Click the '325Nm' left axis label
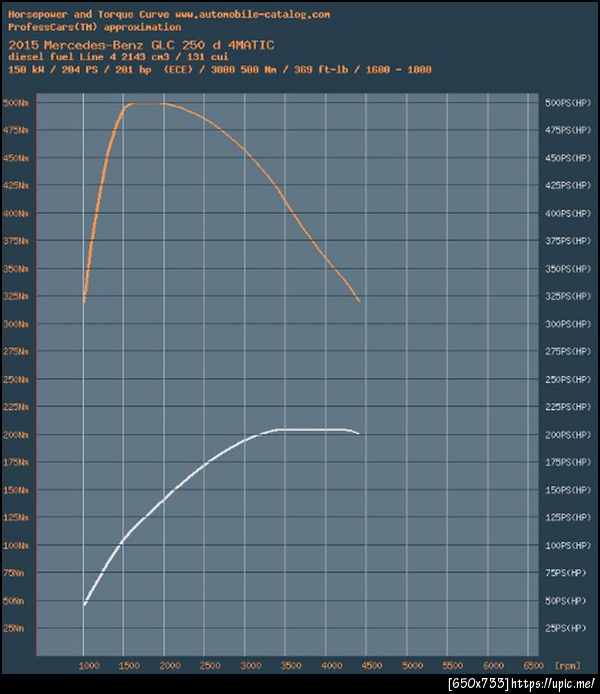The height and width of the screenshot is (694, 600). coord(15,296)
